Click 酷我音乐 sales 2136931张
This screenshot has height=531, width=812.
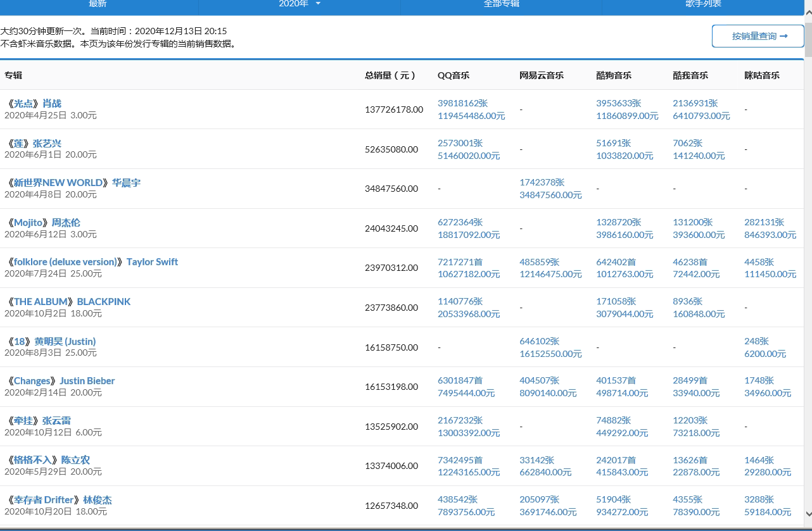click(x=695, y=103)
